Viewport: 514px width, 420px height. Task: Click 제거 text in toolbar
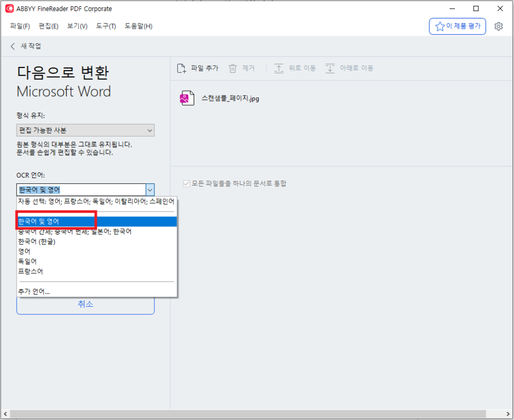click(248, 68)
